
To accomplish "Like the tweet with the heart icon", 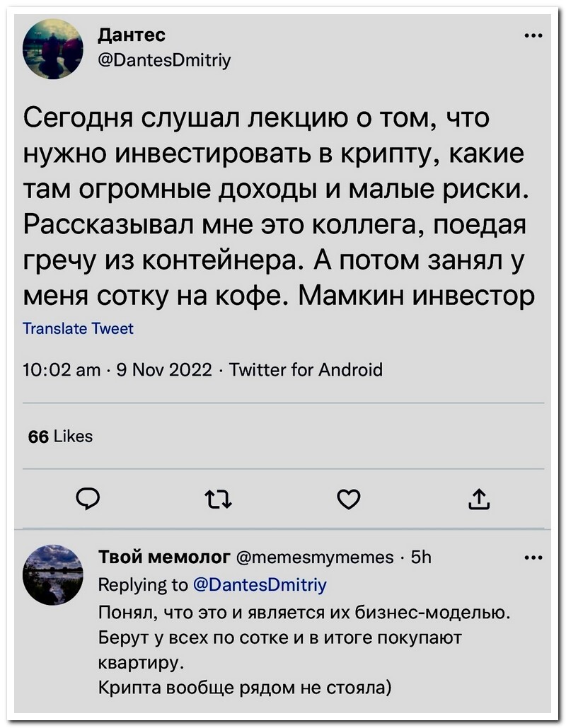I will click(348, 499).
